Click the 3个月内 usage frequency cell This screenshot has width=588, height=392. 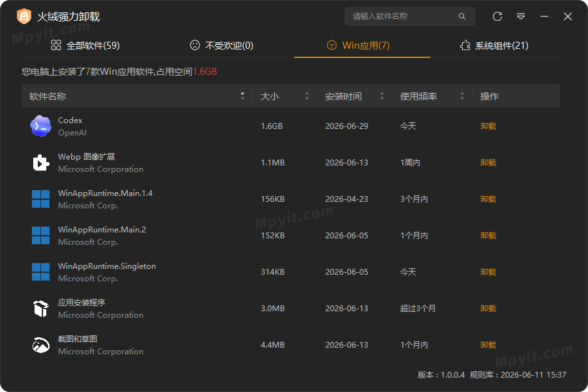coord(414,199)
